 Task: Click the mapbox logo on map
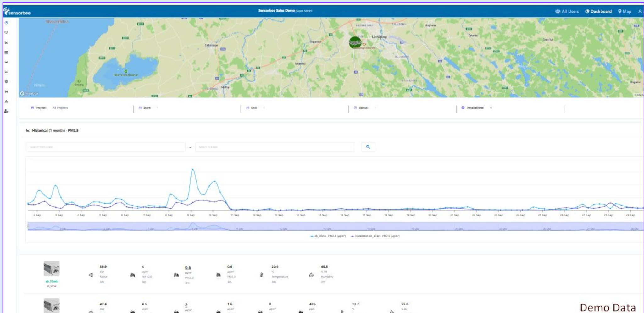click(29, 93)
